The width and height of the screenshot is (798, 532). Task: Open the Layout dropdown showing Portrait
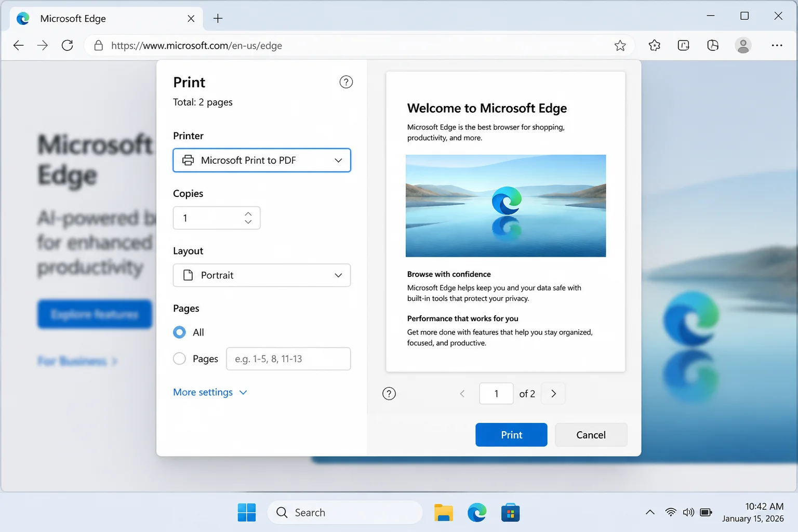tap(262, 275)
